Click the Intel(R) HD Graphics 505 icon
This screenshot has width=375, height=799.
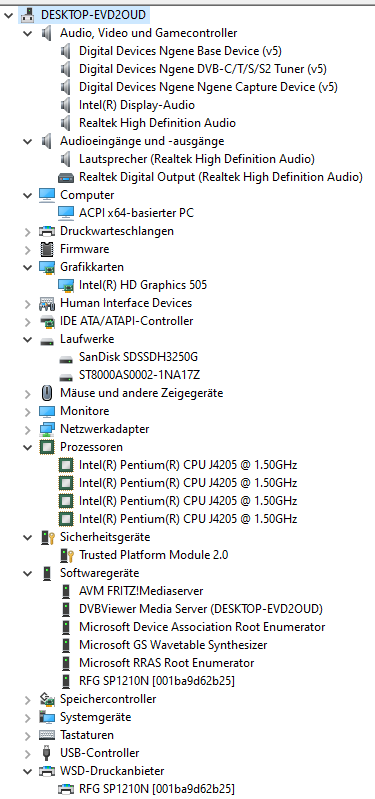pos(66,285)
